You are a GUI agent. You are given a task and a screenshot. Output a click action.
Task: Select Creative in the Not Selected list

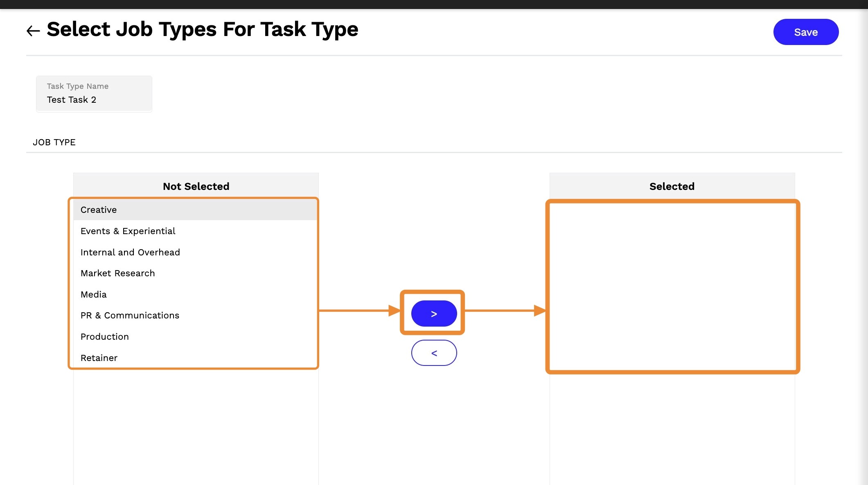99,210
